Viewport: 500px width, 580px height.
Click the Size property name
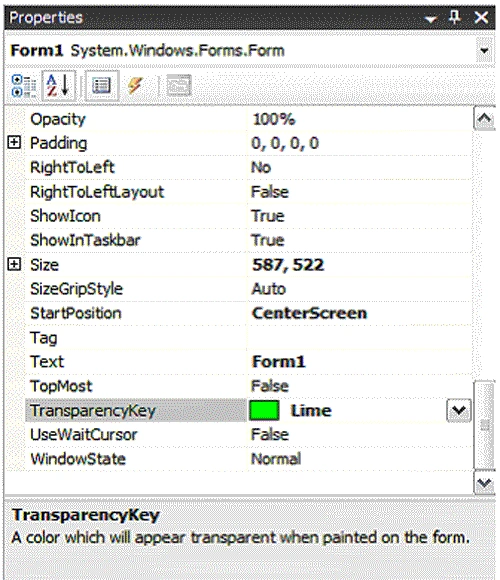(x=44, y=265)
